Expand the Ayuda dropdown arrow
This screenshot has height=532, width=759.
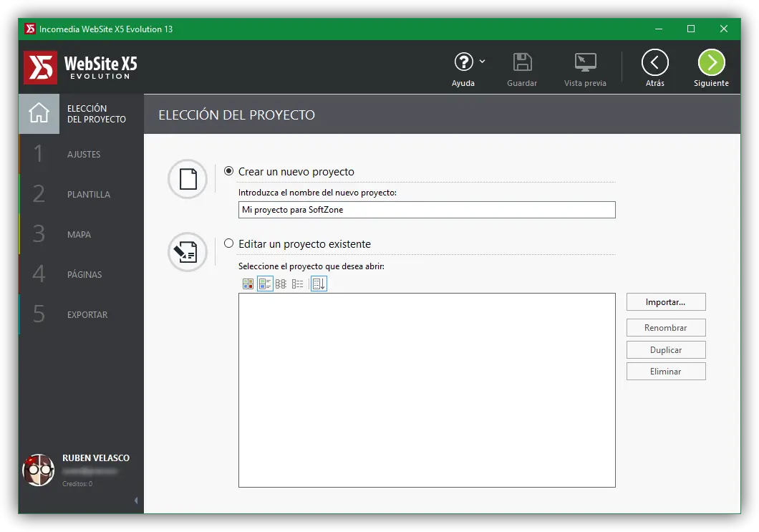tap(482, 62)
